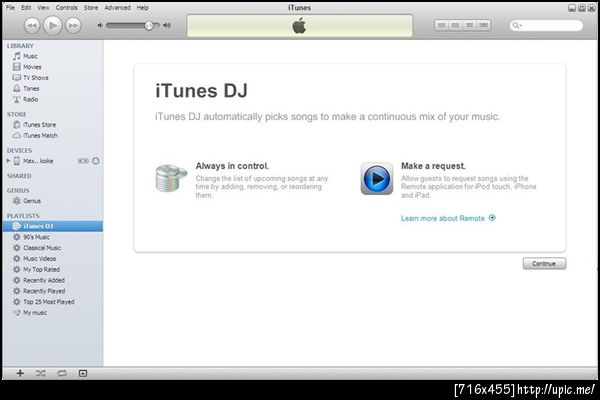Show or hide the artwork viewer button
Image resolution: width=600 pixels, height=400 pixels.
coord(83,373)
